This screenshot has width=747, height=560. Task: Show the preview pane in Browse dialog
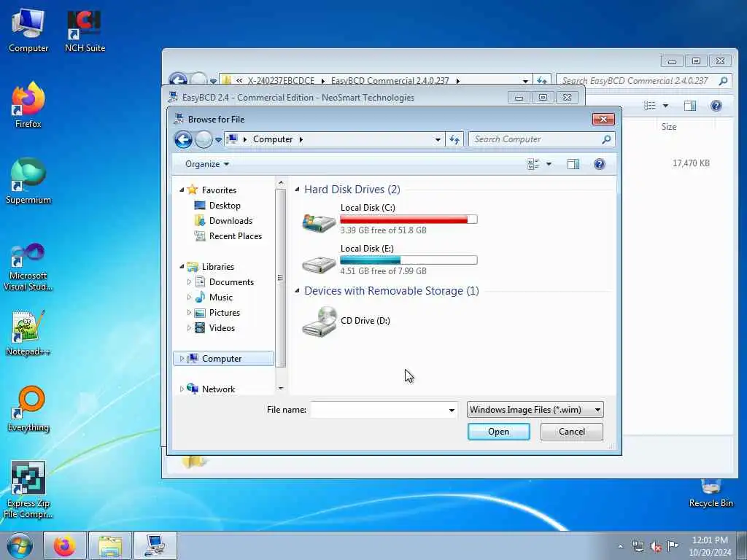pyautogui.click(x=573, y=164)
